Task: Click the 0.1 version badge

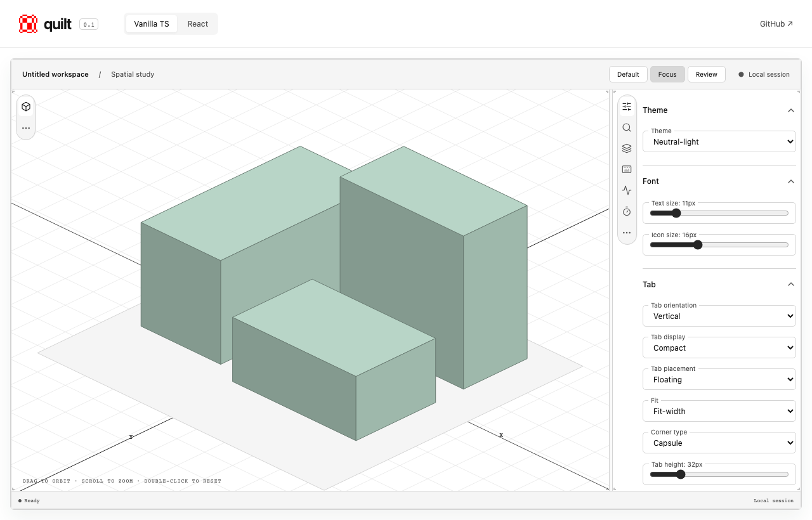Action: [89, 25]
